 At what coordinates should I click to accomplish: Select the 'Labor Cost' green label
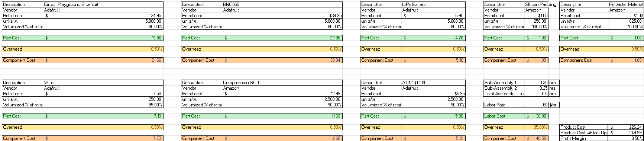tap(504, 116)
